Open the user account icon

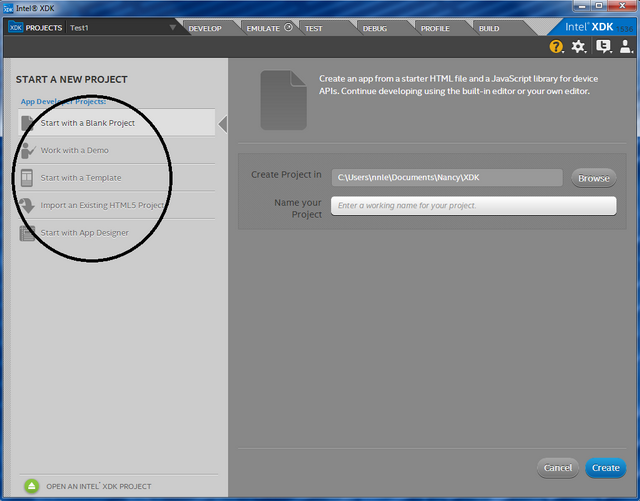tap(626, 46)
